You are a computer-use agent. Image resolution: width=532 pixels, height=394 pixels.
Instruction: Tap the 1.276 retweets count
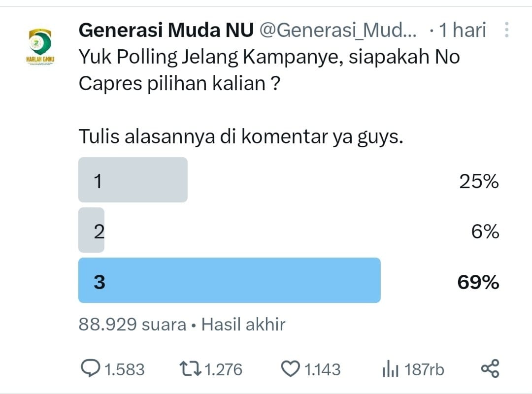coord(223,369)
